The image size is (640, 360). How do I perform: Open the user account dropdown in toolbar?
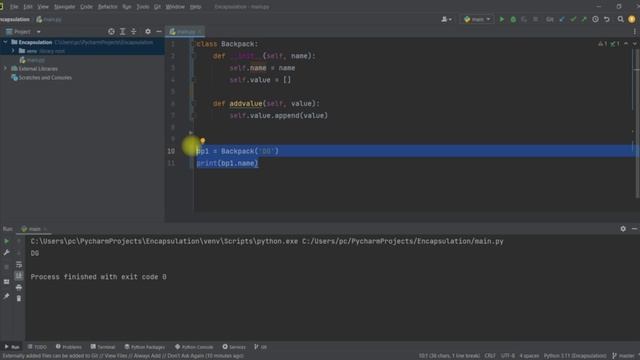[446, 19]
